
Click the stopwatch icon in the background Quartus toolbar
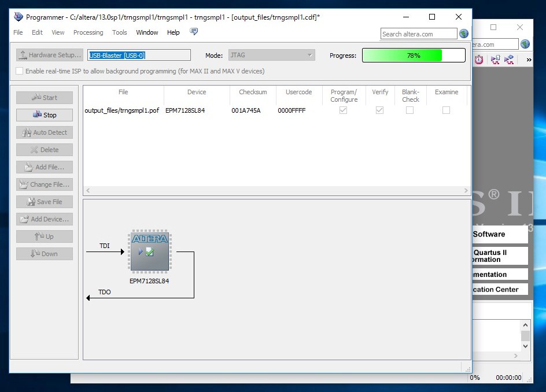click(479, 60)
